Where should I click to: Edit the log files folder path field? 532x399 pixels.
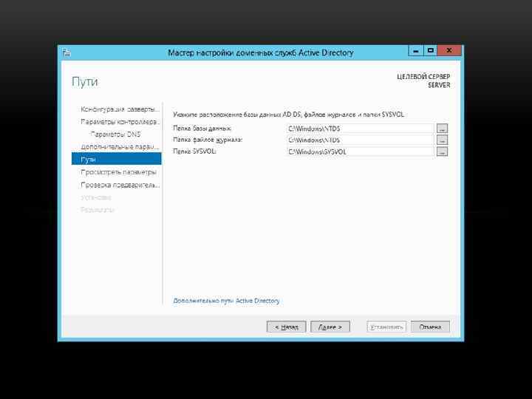tap(361, 140)
